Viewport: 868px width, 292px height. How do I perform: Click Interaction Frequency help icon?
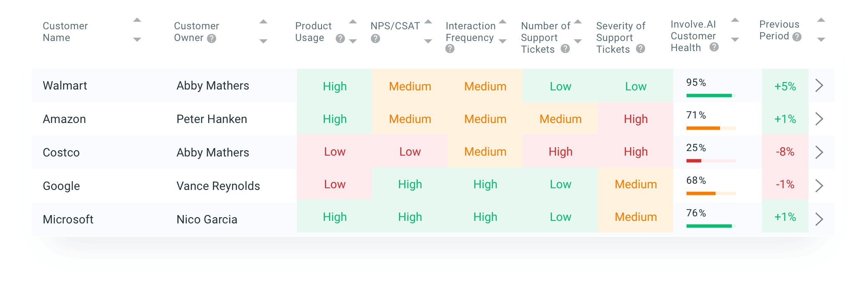450,49
